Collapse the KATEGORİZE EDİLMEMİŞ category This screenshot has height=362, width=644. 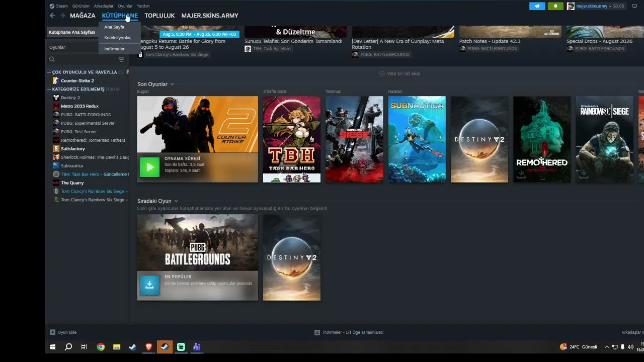[x=49, y=89]
